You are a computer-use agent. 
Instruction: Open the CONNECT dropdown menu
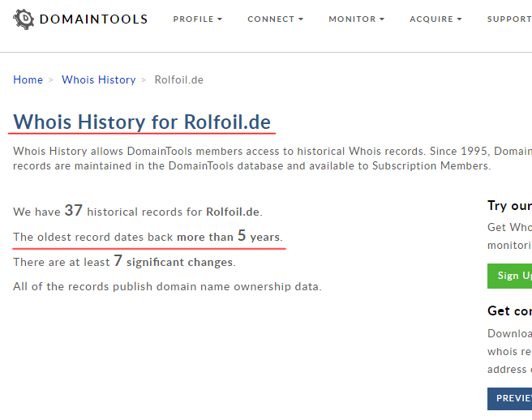tap(275, 19)
